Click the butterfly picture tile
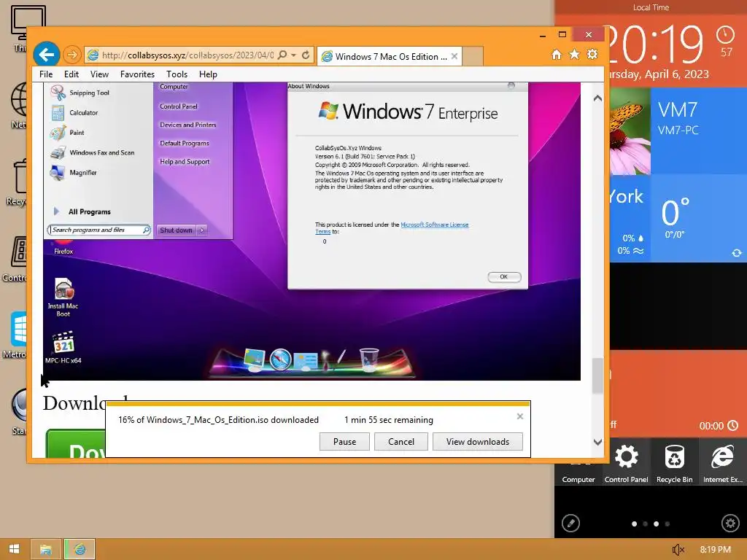Viewport: 747px width, 560px height. (630, 131)
